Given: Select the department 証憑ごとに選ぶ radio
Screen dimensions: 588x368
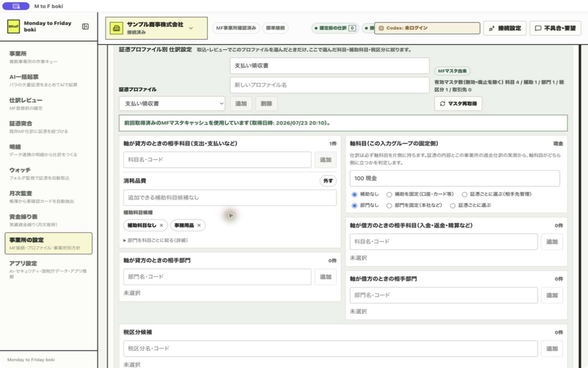Looking at the screenshot, I should pyautogui.click(x=453, y=205).
